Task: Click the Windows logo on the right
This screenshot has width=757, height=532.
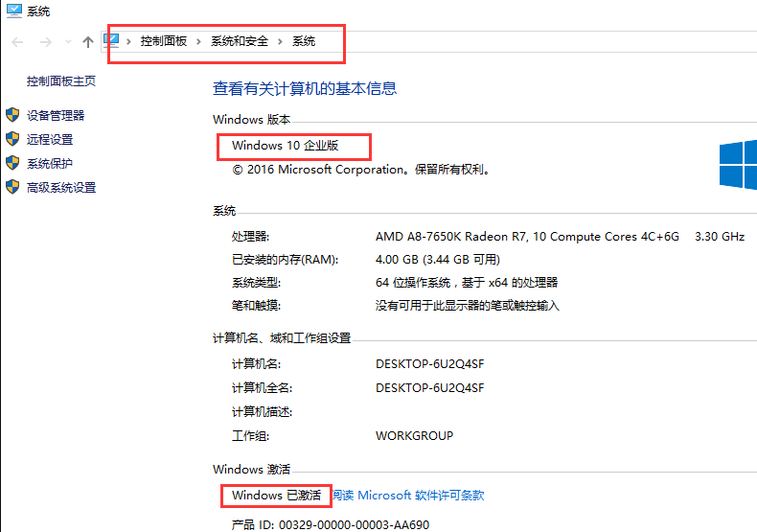Action: pyautogui.click(x=739, y=162)
